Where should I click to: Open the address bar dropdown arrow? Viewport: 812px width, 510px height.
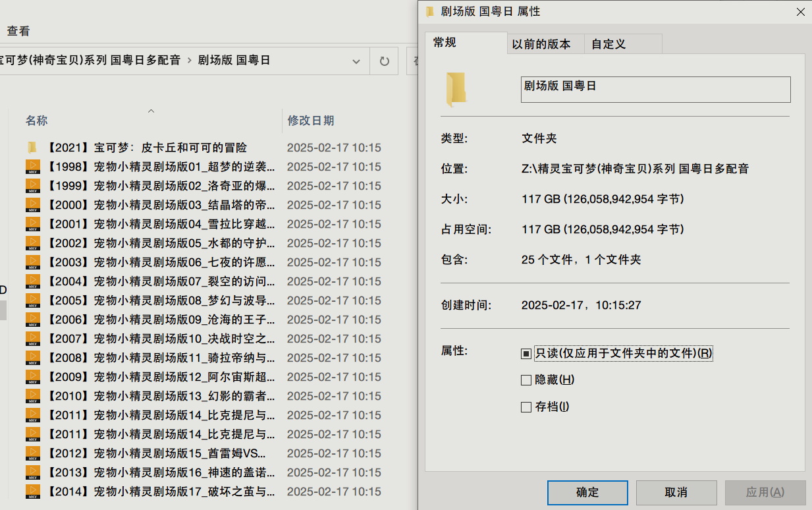[356, 61]
